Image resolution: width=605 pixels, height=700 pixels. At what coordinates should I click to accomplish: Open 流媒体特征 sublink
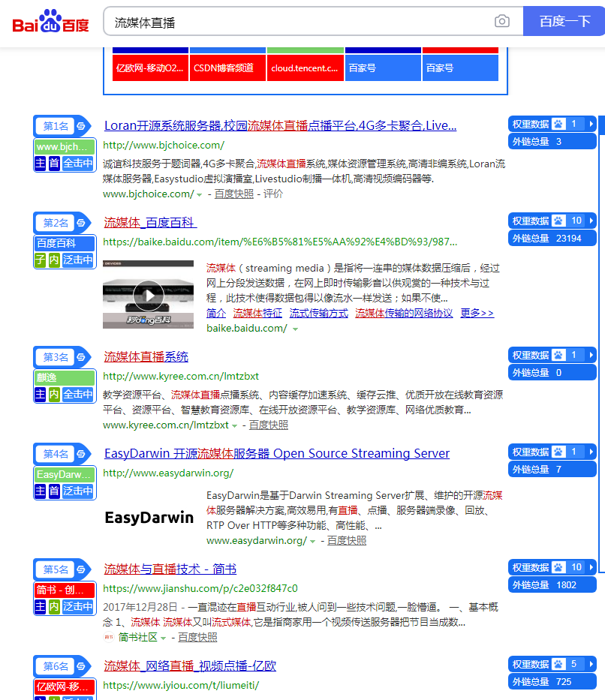coord(257,314)
